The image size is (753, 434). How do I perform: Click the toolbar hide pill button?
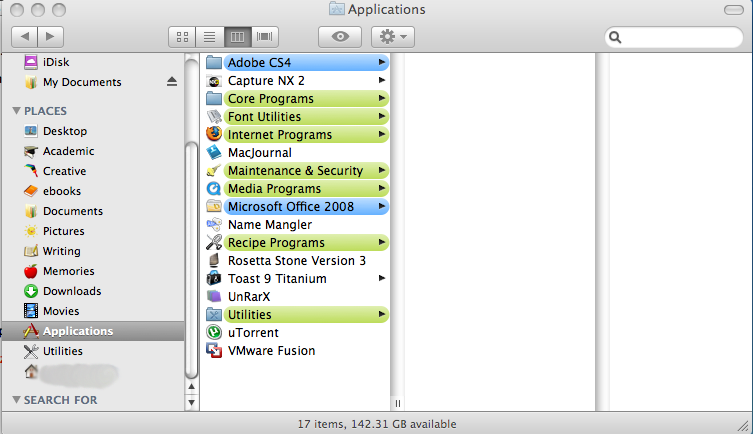[733, 10]
